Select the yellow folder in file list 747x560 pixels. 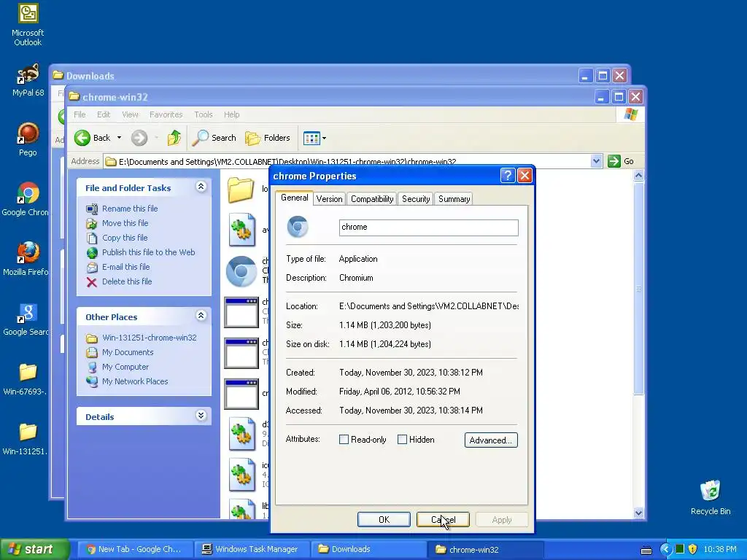tap(241, 190)
